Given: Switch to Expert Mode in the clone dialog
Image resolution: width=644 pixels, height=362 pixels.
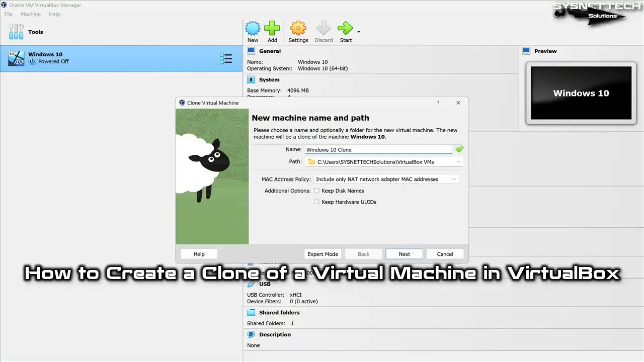Looking at the screenshot, I should [x=323, y=254].
